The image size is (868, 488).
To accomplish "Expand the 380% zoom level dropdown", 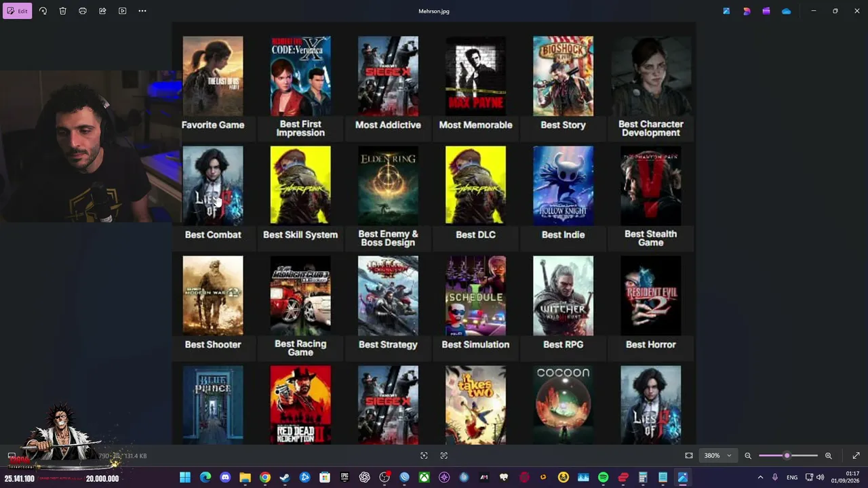I will tap(717, 455).
